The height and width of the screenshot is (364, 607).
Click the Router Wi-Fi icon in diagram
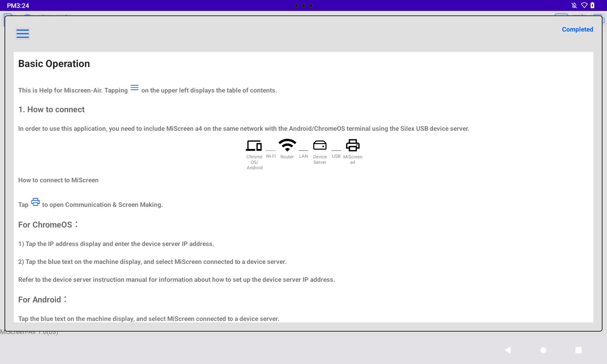tap(287, 145)
